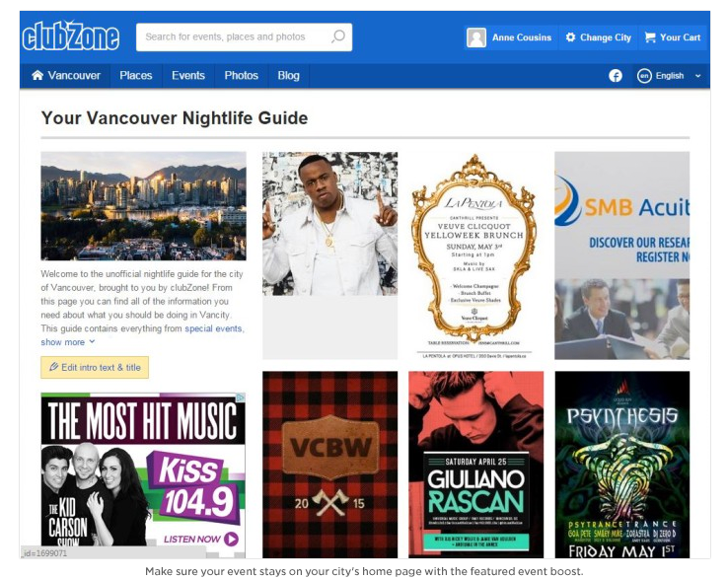Open the Facebook icon link
Screen dimensions: 728x579
point(616,76)
